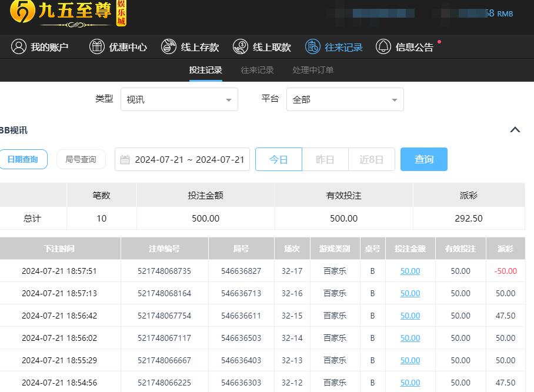Select the 投注记录 tab
Viewport: 534px width, 392px height.
(205, 69)
